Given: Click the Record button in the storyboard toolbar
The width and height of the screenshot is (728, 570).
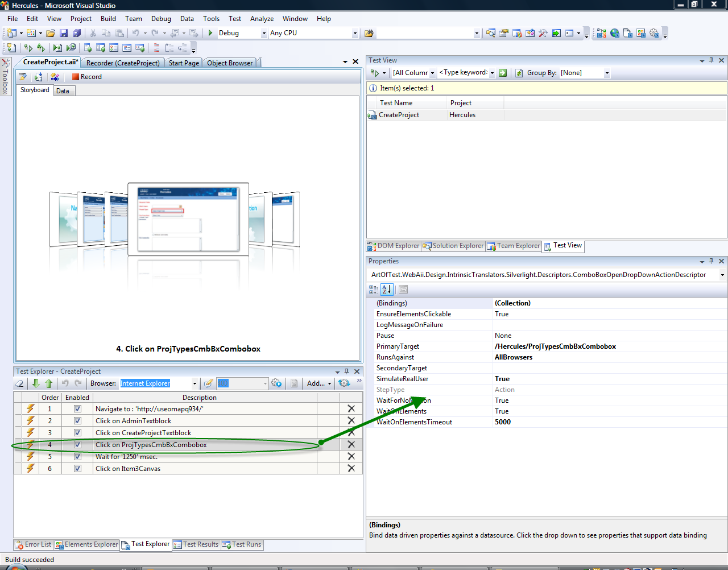Looking at the screenshot, I should 87,77.
